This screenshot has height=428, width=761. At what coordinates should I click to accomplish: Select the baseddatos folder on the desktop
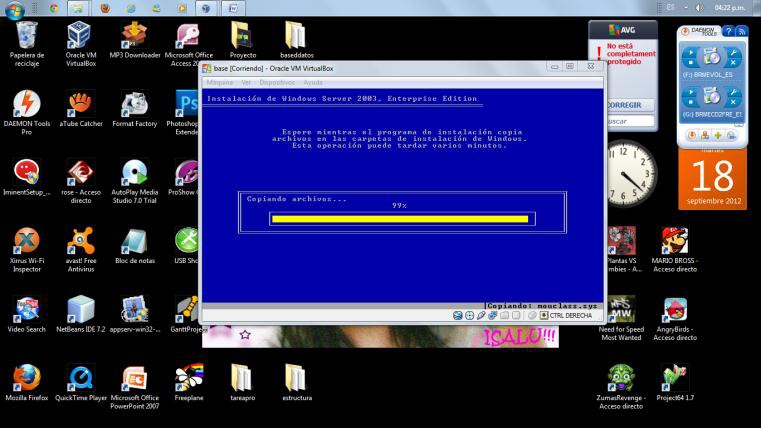[297, 40]
